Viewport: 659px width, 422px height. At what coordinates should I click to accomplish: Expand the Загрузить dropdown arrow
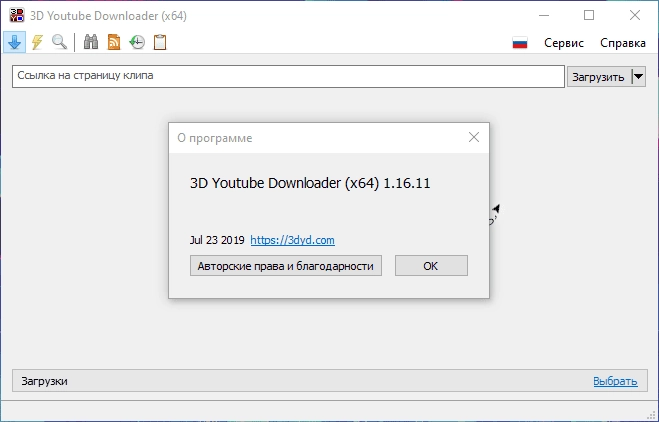coord(638,77)
